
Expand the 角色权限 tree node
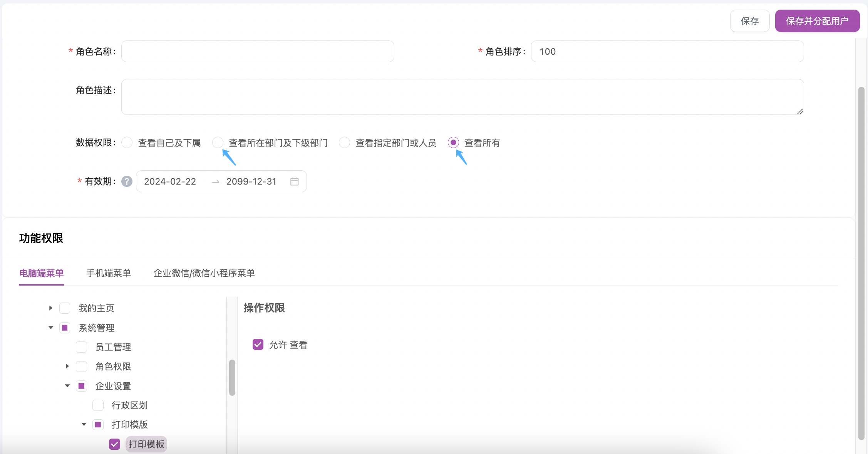tap(67, 366)
